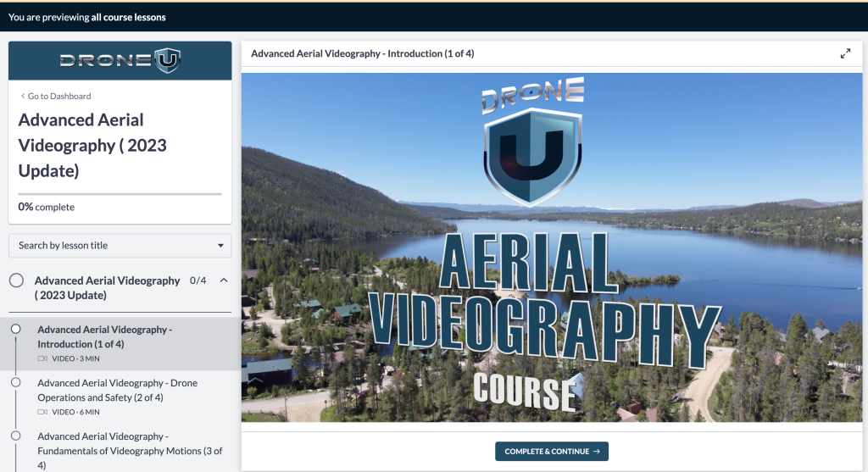Collapse the Advanced Aerial Videography chapter
868x472 pixels.
tap(224, 280)
